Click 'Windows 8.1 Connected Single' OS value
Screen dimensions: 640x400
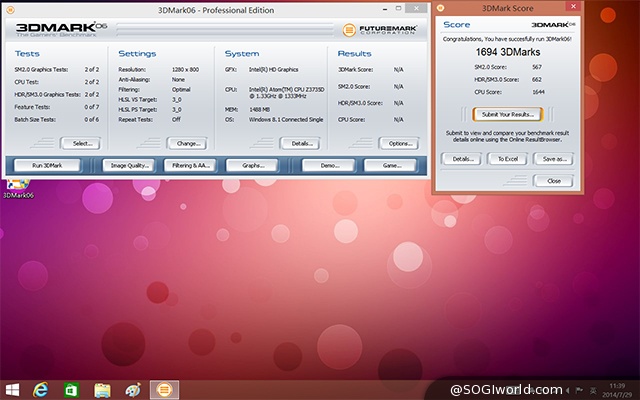[286, 120]
